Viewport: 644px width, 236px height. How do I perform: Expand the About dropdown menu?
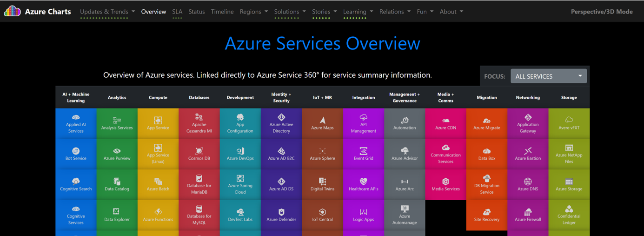click(x=451, y=12)
